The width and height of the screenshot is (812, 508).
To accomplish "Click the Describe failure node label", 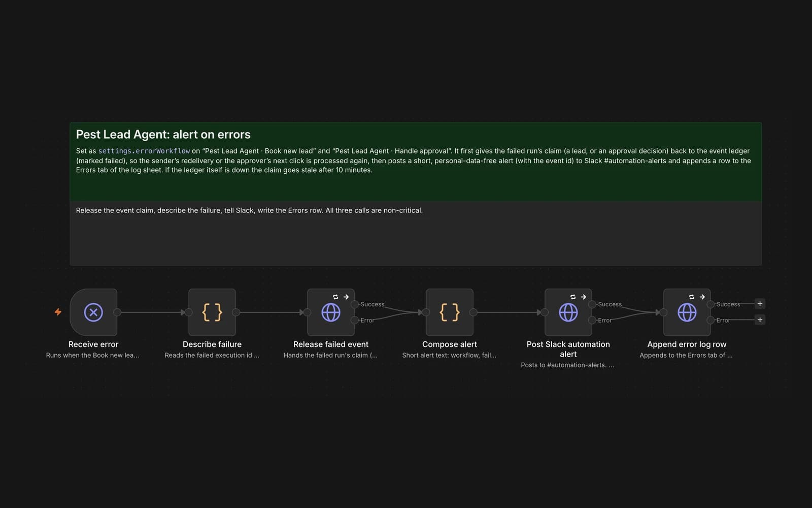I will click(212, 344).
